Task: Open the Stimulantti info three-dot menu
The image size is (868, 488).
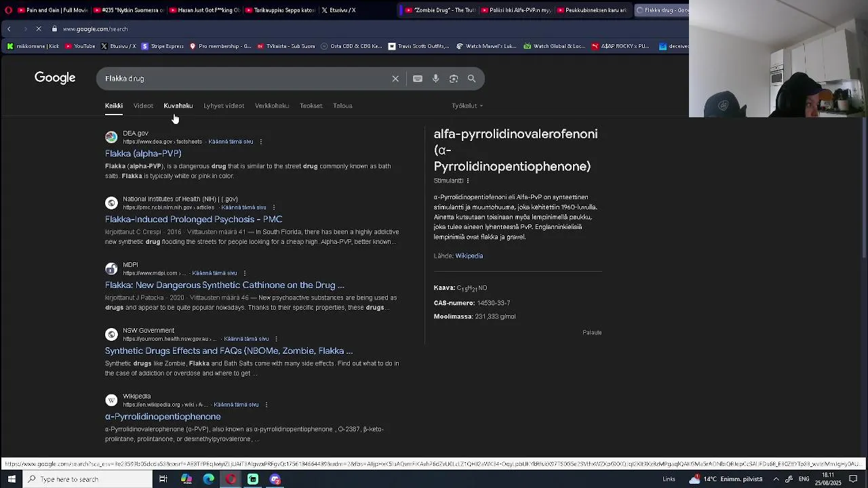Action: pyautogui.click(x=468, y=181)
